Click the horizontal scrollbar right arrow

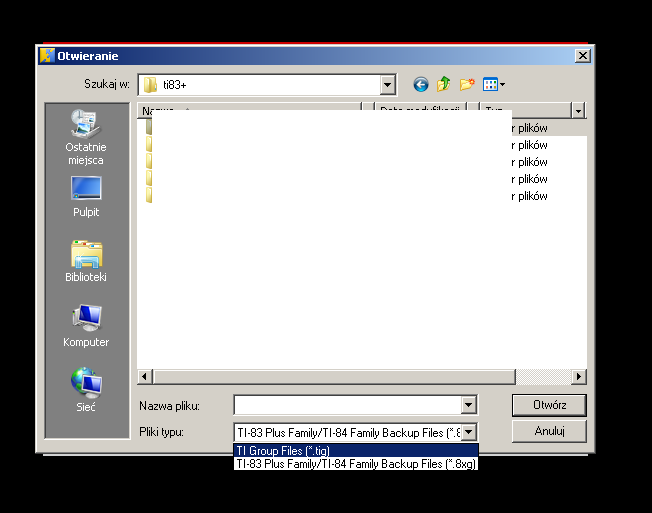coord(579,376)
